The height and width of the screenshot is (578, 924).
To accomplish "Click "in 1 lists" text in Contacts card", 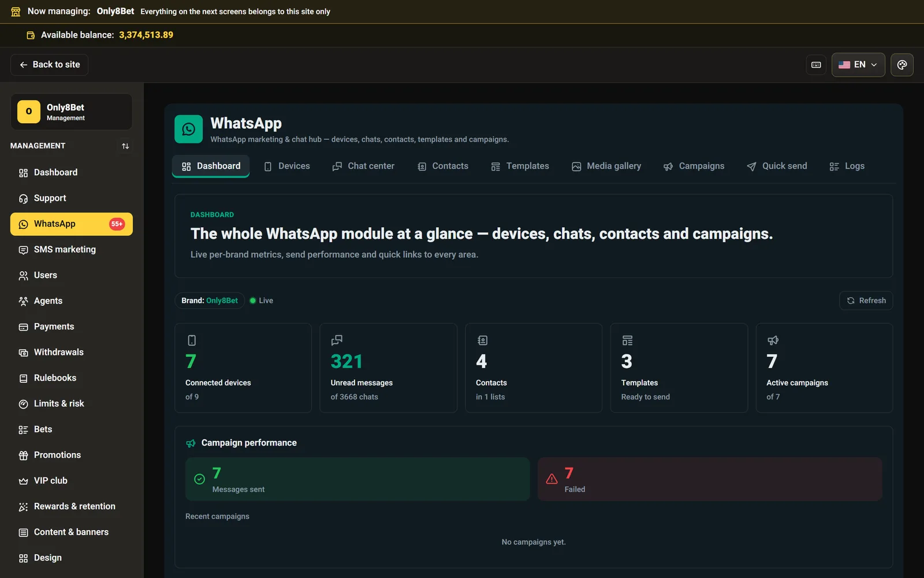I will click(490, 397).
